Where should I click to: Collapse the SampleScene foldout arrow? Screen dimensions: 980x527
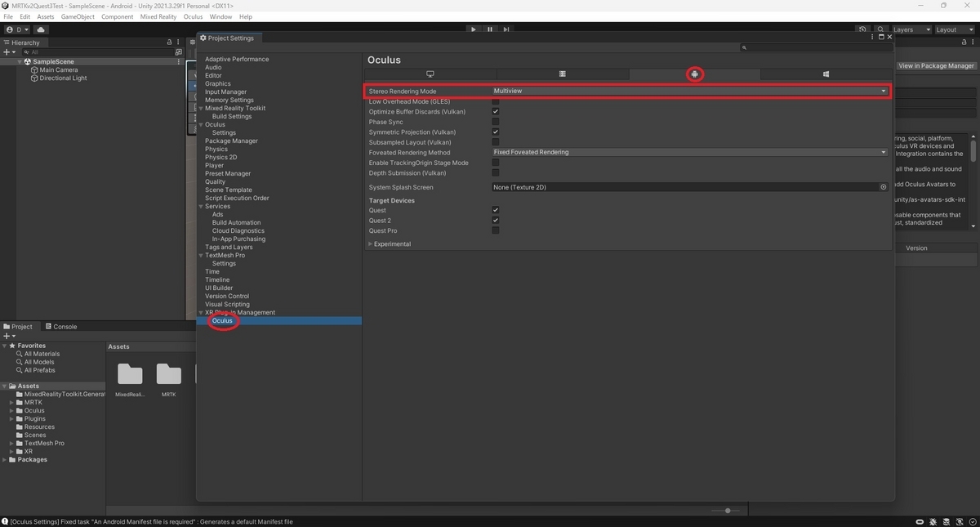click(x=20, y=61)
